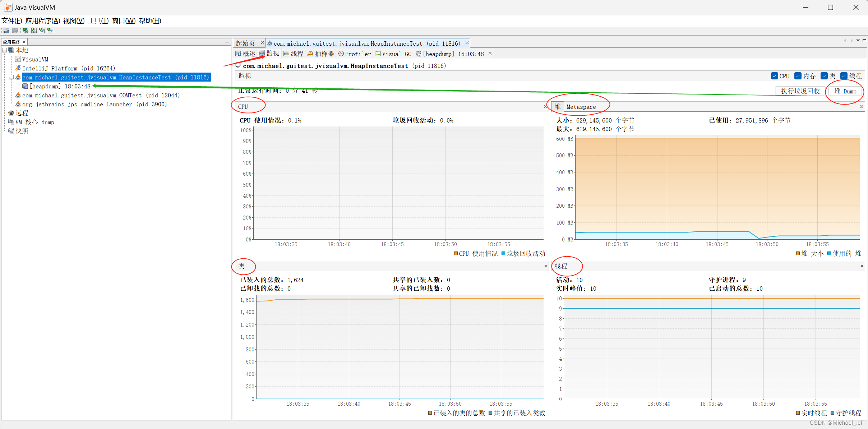This screenshot has height=429, width=868.
Task: Click the 线程 threads tab icon
Action: [286, 54]
